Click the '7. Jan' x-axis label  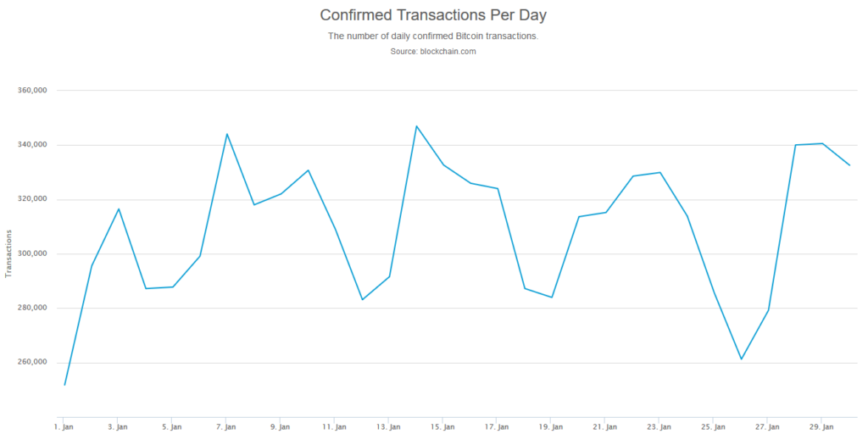[226, 427]
